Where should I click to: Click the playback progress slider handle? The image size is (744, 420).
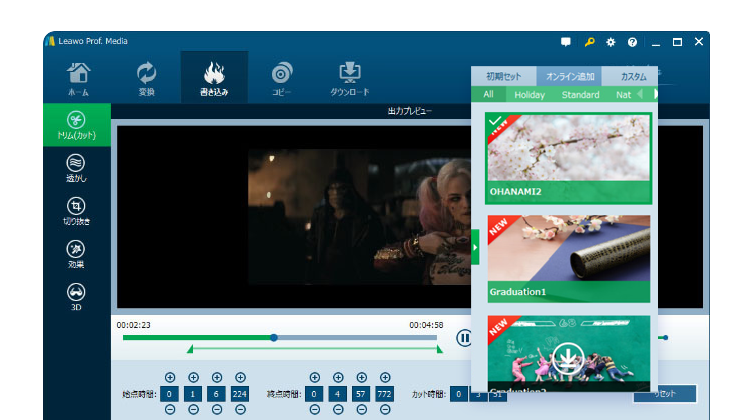click(x=274, y=338)
